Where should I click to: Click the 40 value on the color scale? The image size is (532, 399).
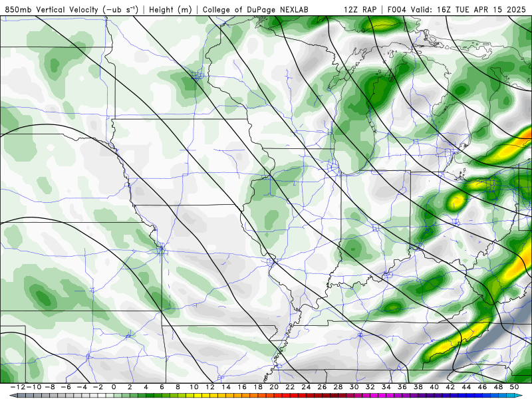[434, 387]
